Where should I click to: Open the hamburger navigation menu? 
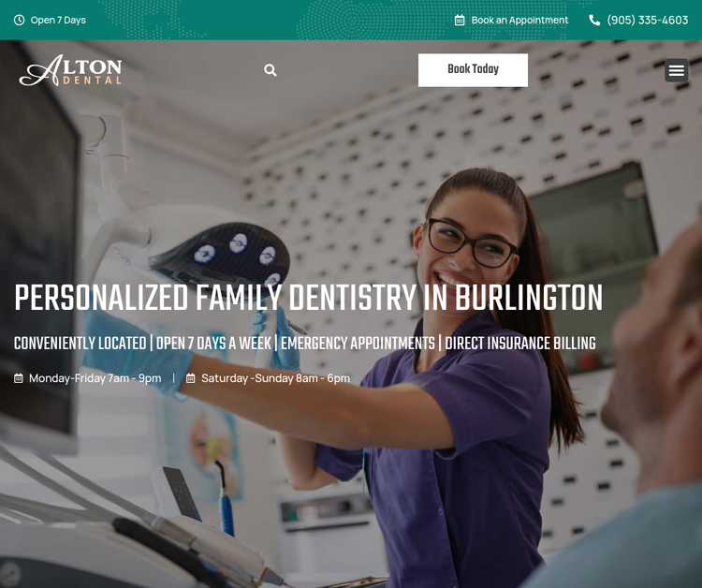point(677,70)
